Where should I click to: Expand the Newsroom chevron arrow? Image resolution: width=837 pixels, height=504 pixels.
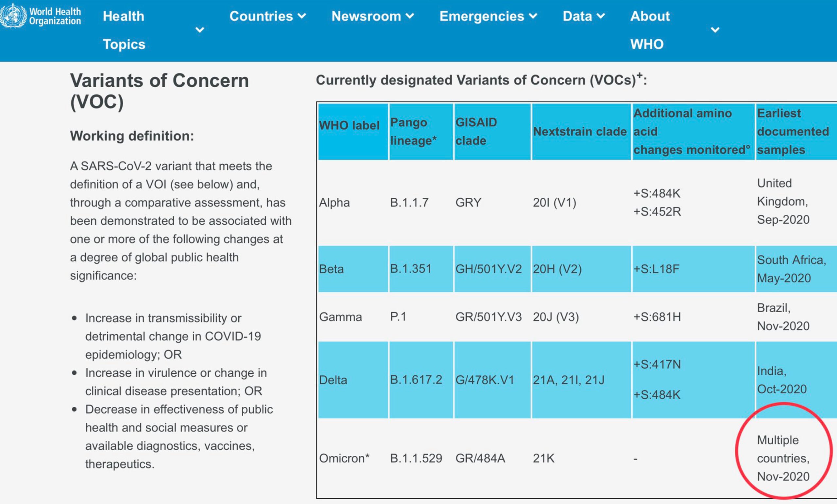(410, 16)
